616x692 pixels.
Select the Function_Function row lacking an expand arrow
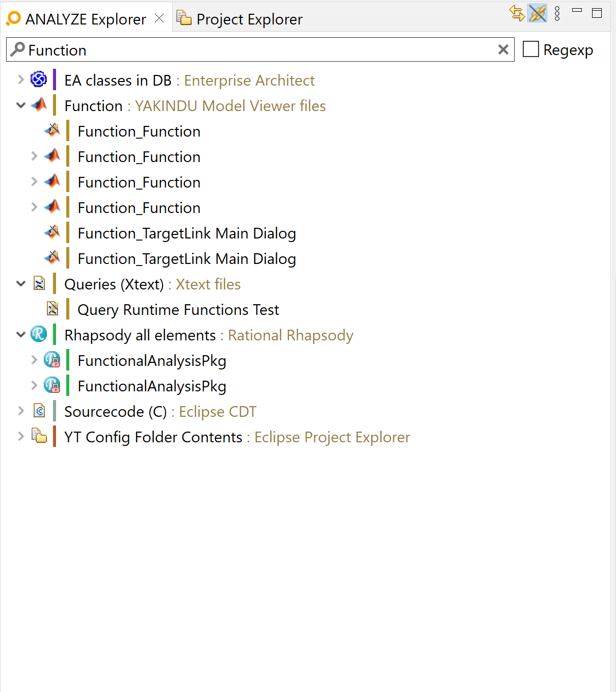click(x=139, y=131)
